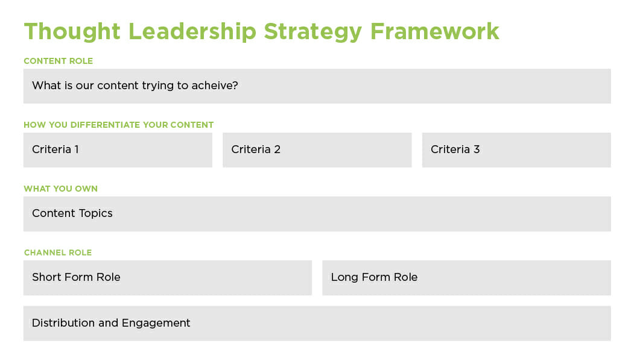The image size is (634, 364).
Task: Click the Content Topics field
Action: 317,214
